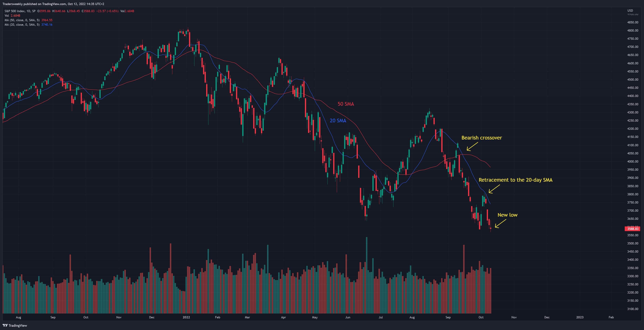Viewport: 644px width, 330px height.
Task: Click the 4650.00 price axis label
Action: click(x=633, y=55)
